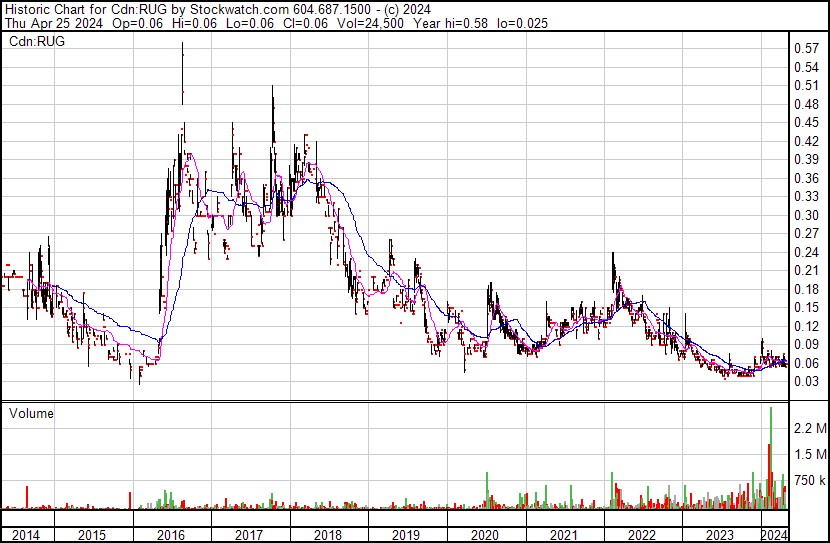Select the 2021 year label

(564, 535)
